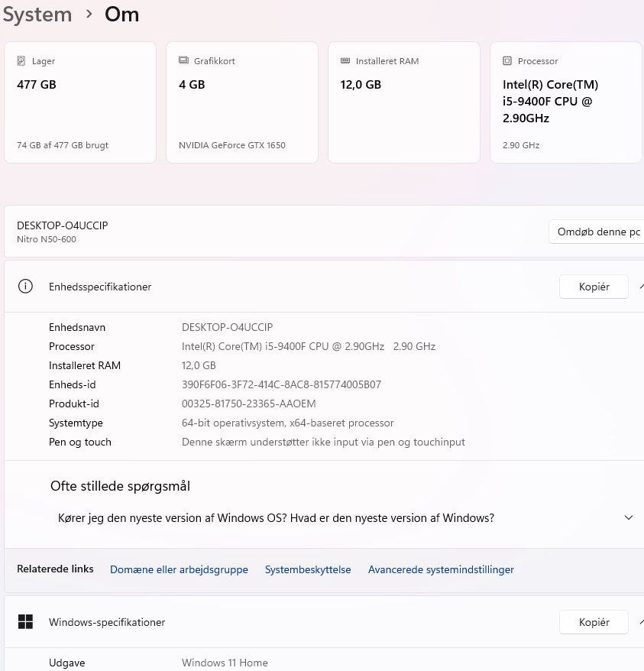Click the Om breadcrumb title
The width and height of the screenshot is (644, 671).
121,14
